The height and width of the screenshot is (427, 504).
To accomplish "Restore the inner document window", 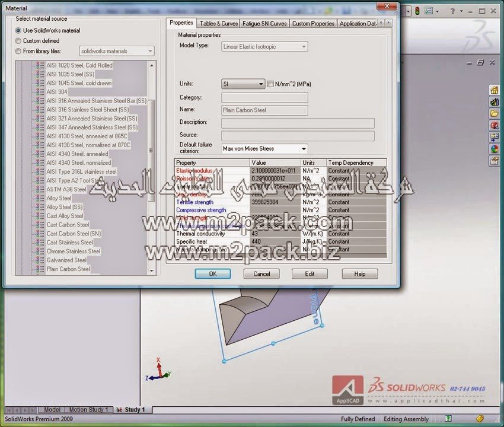I will [480, 62].
